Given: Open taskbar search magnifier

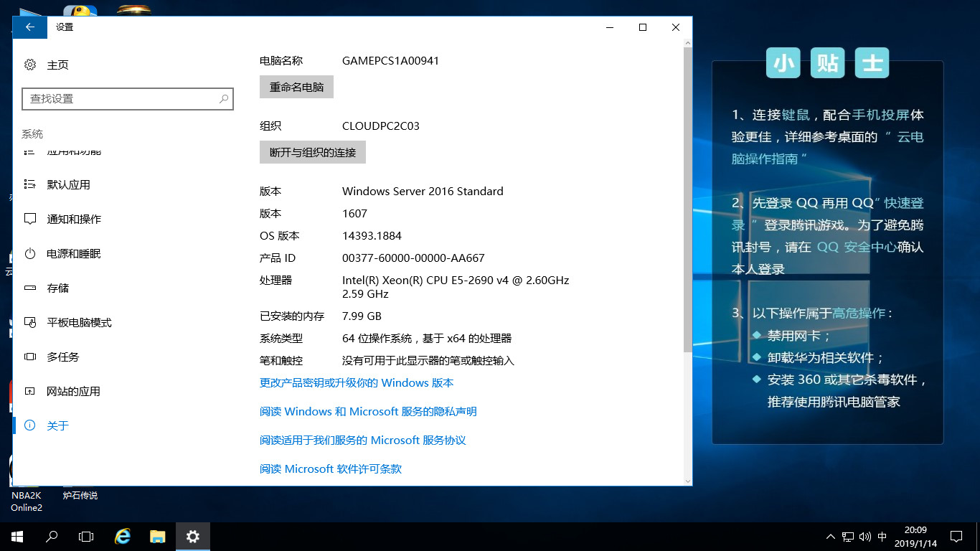Looking at the screenshot, I should [52, 537].
